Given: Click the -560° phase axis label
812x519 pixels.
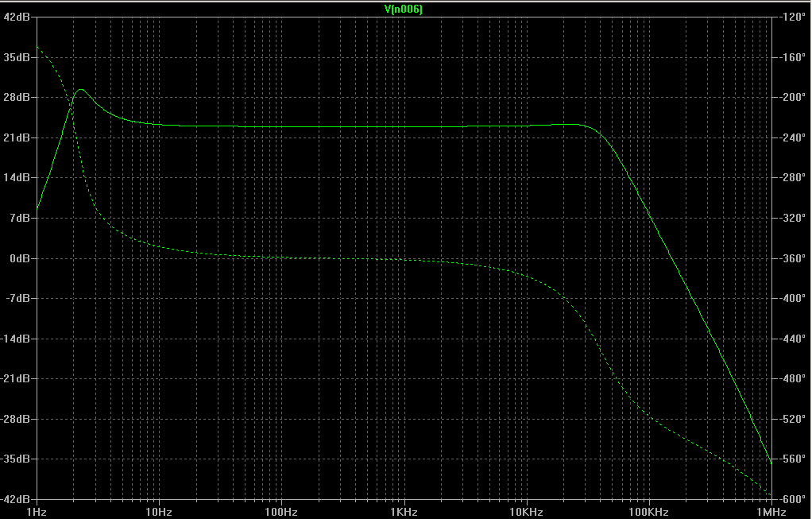Looking at the screenshot, I should [x=793, y=459].
